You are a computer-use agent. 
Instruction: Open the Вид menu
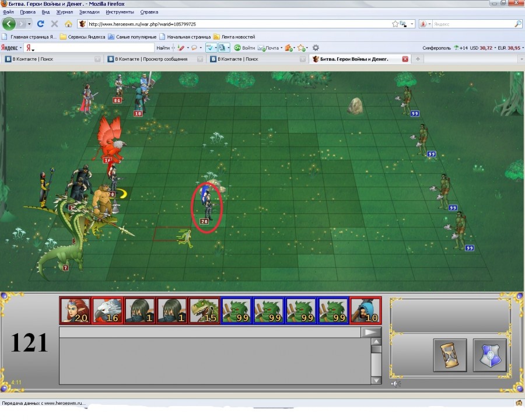click(45, 12)
